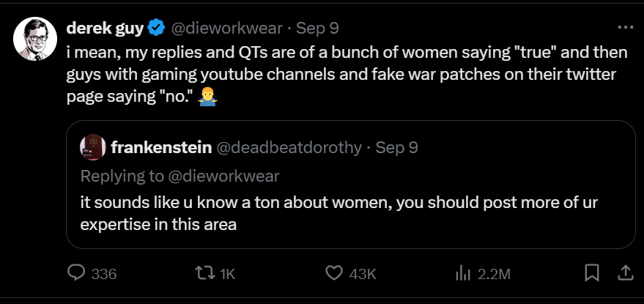
Task: Bookmark this tweet
Action: [x=591, y=273]
